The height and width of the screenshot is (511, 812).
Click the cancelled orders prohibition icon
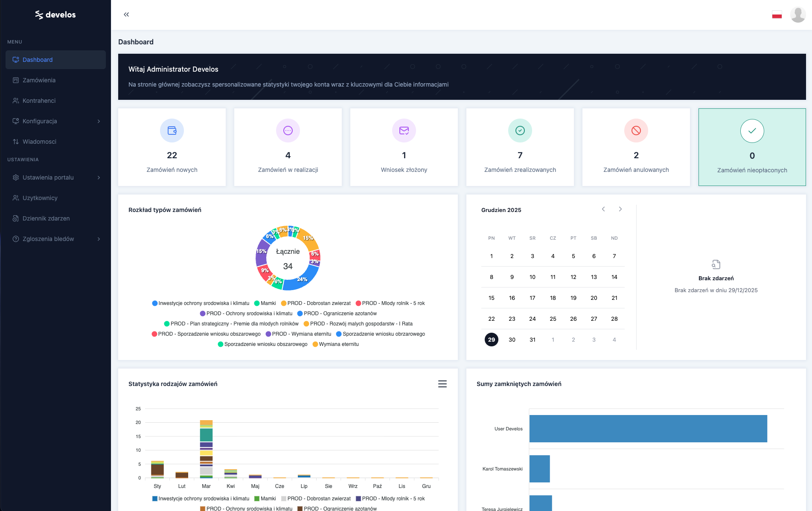point(636,131)
